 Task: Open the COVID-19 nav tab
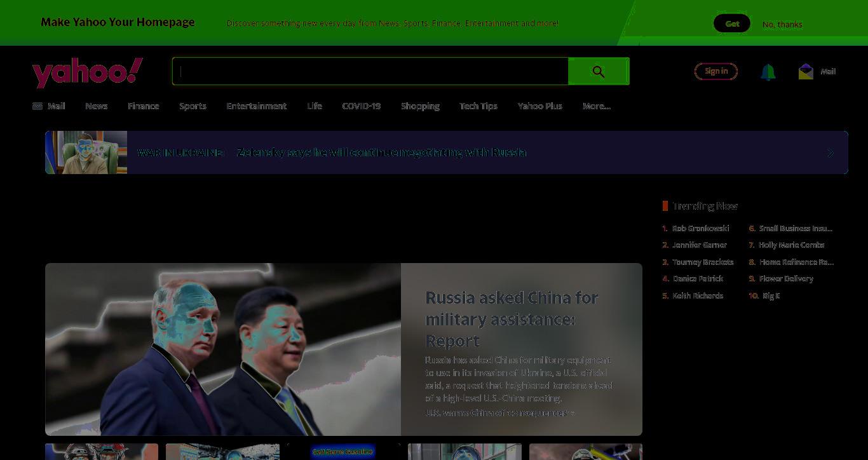pos(362,106)
